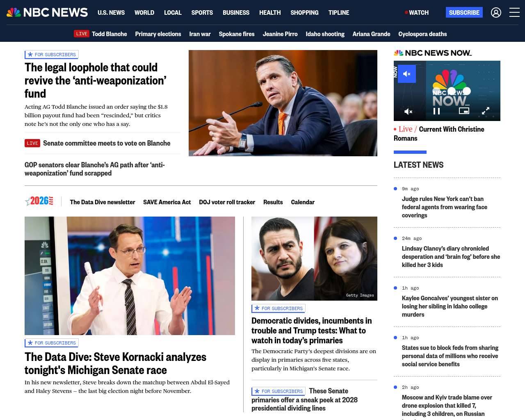The width and height of the screenshot is (525, 420).
Task: Open Senate primaries sneak peek at 2028 story
Action: [x=304, y=399]
